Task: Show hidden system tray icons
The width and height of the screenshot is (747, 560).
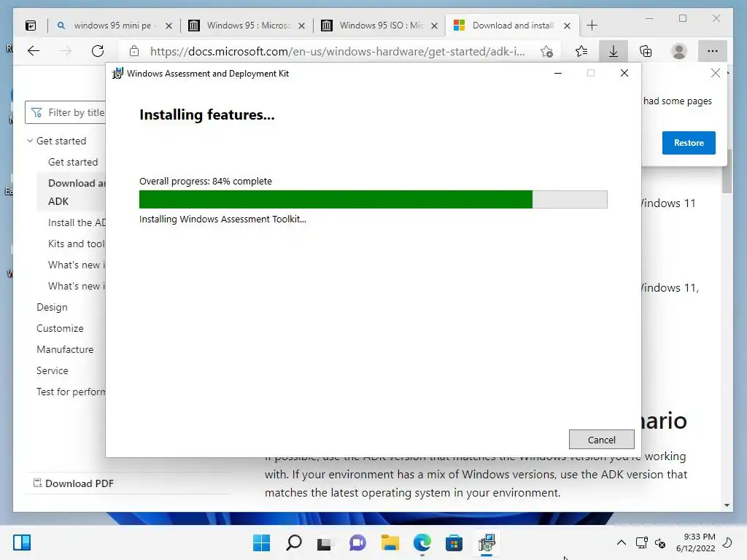Action: (x=622, y=542)
